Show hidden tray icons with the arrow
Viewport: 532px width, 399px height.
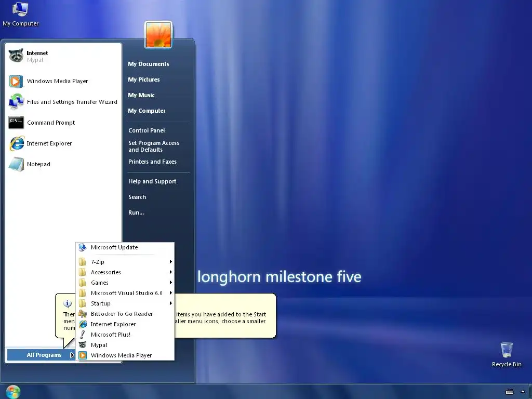point(523,392)
